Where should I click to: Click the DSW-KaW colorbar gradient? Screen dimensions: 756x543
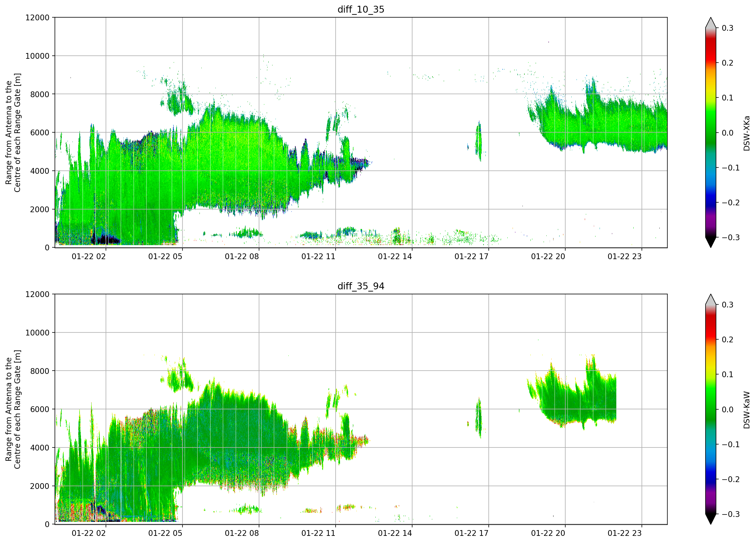711,410
